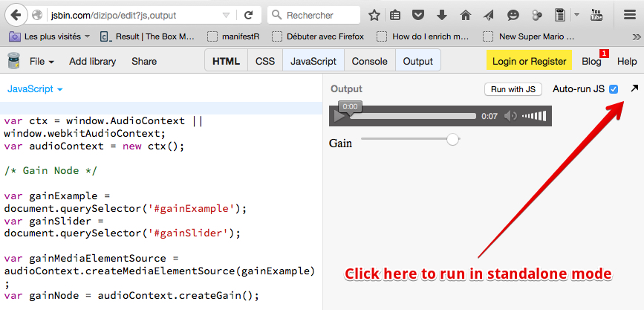The width and height of the screenshot is (644, 310).
Task: Click the audio '0:07' duration text
Action: (489, 117)
